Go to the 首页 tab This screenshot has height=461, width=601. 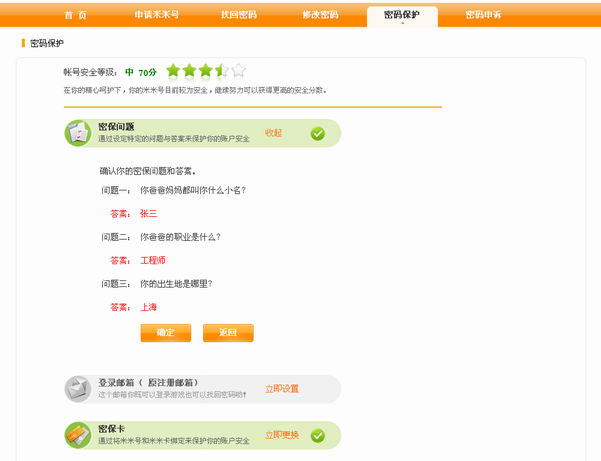[x=75, y=15]
